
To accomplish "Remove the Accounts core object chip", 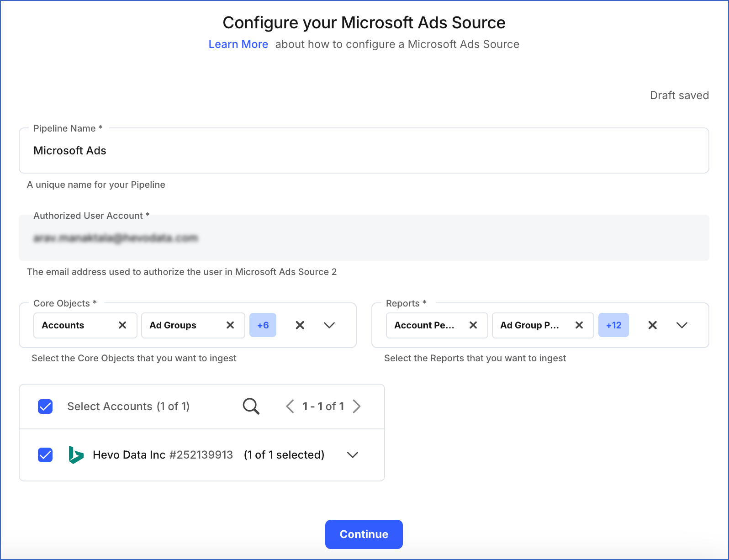I will [x=122, y=325].
